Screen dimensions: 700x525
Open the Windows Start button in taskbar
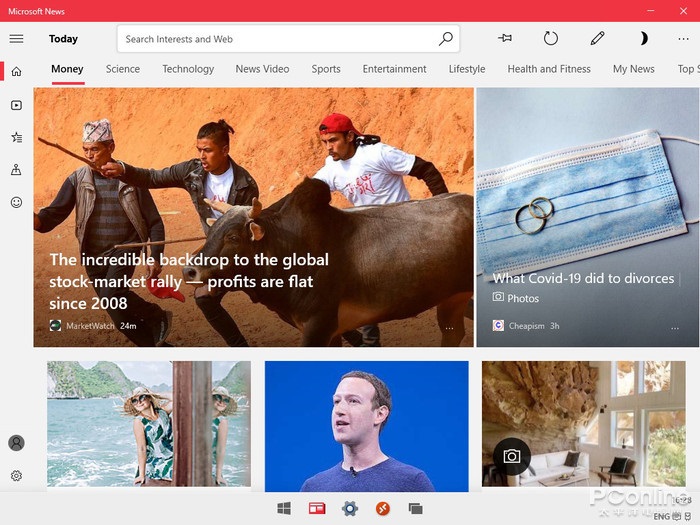pyautogui.click(x=284, y=508)
